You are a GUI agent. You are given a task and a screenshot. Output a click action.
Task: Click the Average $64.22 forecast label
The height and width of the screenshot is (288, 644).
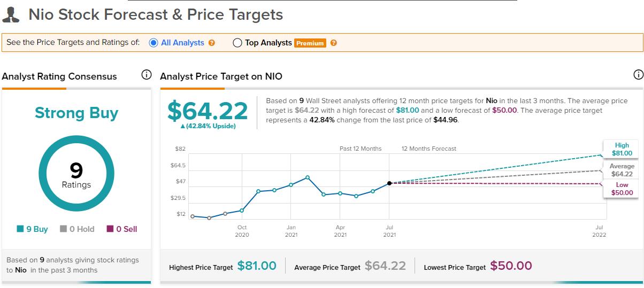coord(622,170)
